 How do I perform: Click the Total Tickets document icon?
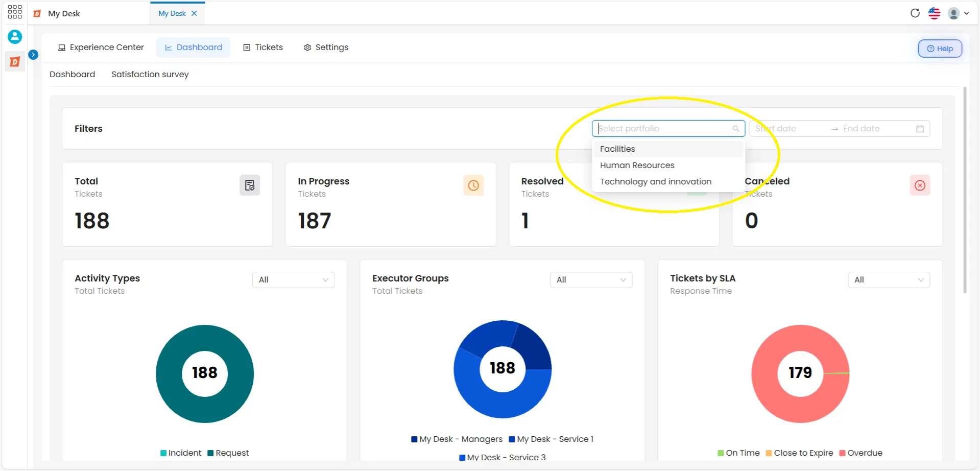point(250,185)
